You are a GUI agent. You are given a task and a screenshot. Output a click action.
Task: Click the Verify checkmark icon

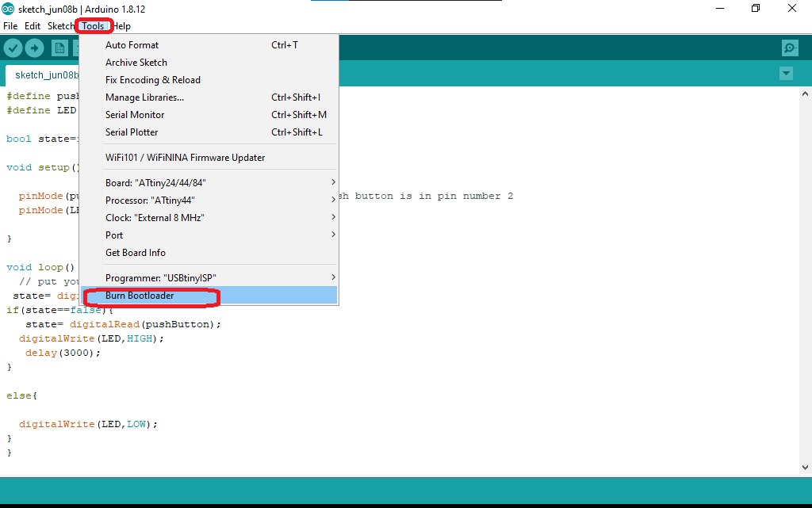pos(13,48)
